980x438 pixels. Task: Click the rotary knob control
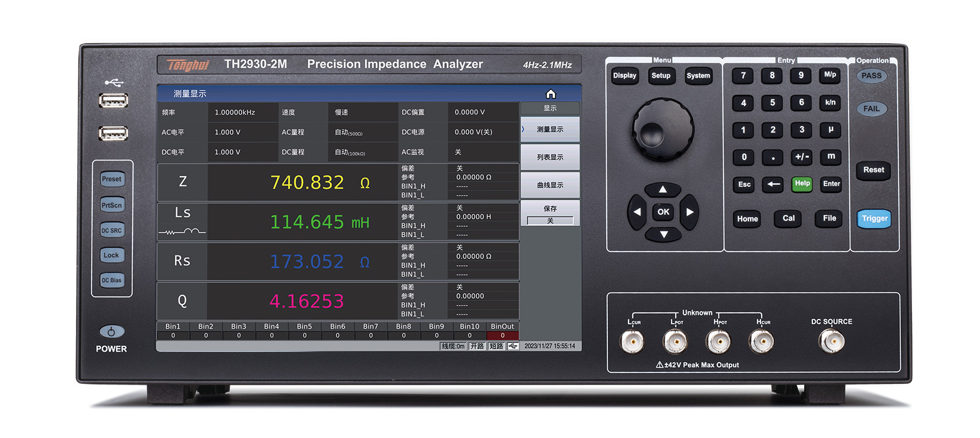click(x=663, y=129)
